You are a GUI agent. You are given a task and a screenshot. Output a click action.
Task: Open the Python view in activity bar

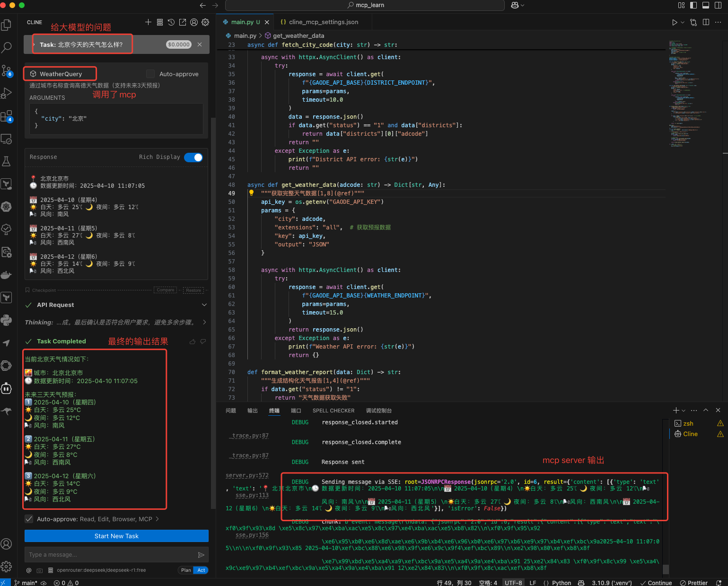coord(7,320)
